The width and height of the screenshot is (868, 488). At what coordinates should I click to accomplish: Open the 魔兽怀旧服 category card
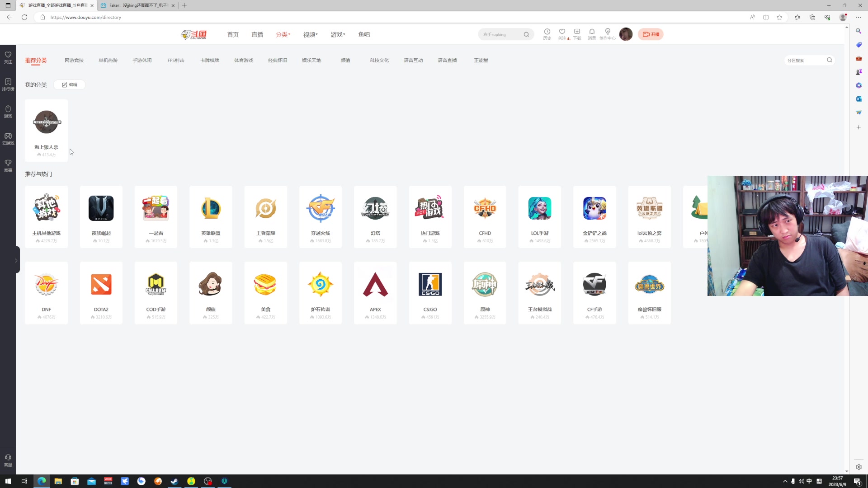tap(650, 293)
